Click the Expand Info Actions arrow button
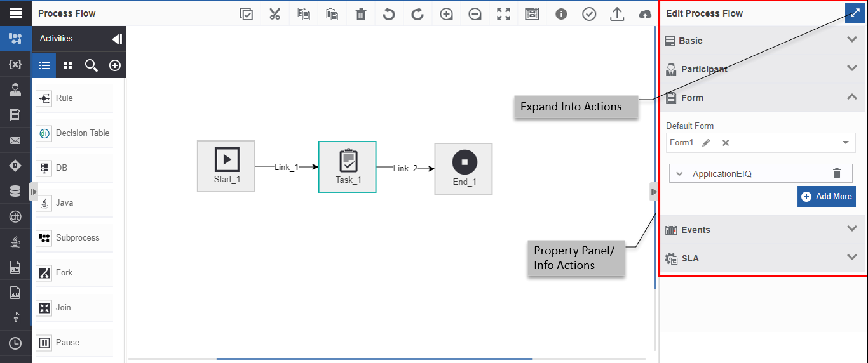Viewport: 868px width, 363px height. tap(855, 13)
